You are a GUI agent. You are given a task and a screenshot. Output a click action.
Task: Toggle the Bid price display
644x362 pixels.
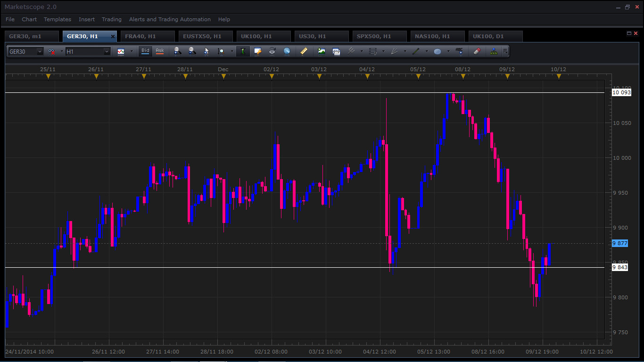click(x=145, y=51)
